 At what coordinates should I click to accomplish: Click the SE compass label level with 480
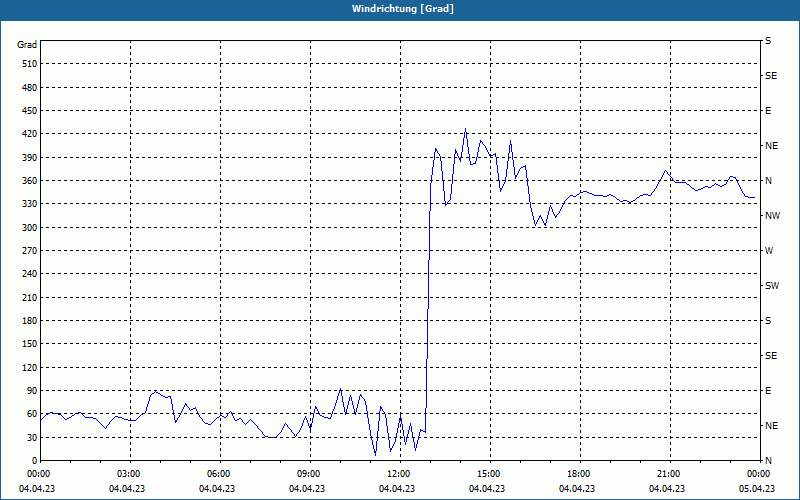click(x=771, y=76)
